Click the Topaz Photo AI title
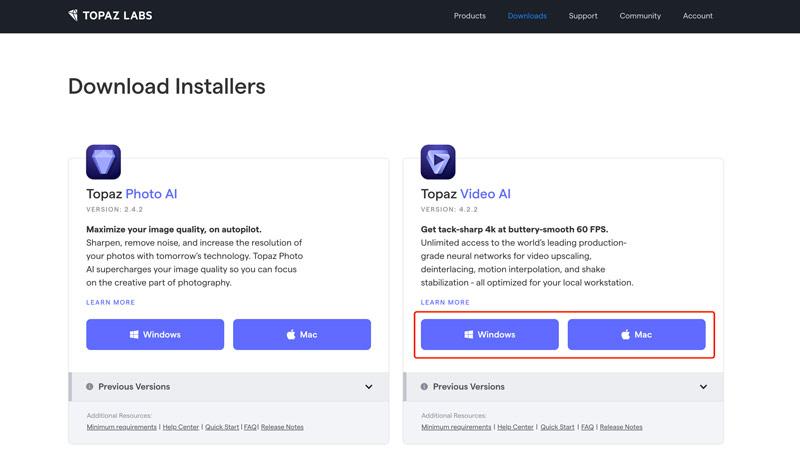The height and width of the screenshot is (457, 800). tap(132, 194)
